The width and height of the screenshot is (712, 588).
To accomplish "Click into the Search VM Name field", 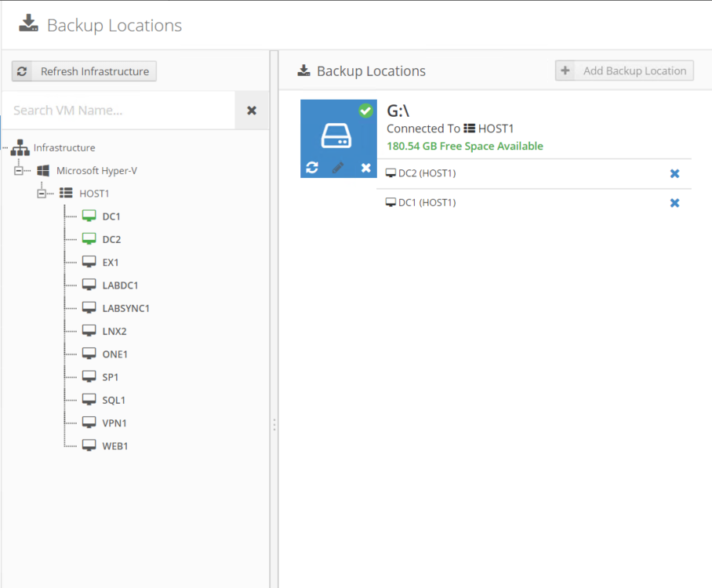I will 118,111.
